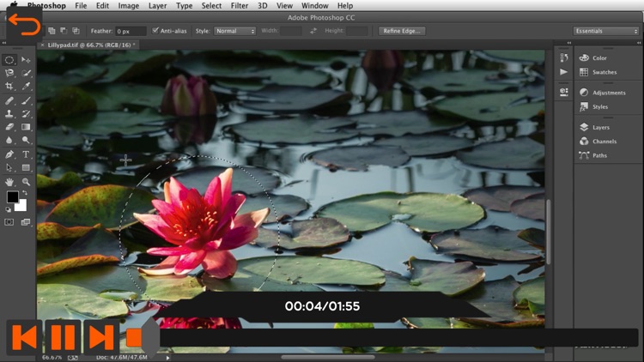Screen dimensions: 644x362
Task: Select the Crop tool
Action: (9, 87)
